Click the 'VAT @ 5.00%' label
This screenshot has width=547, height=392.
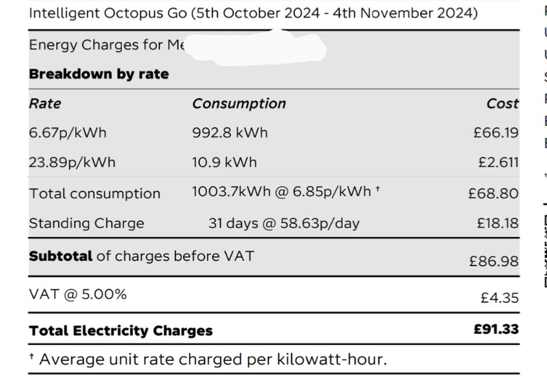[x=78, y=294]
